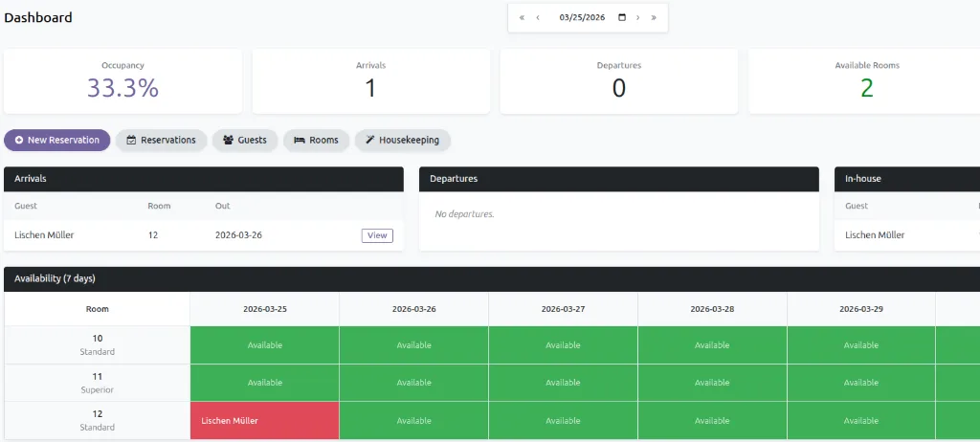Select Room 11 Superior row label
This screenshot has width=980, height=442.
pos(97,383)
